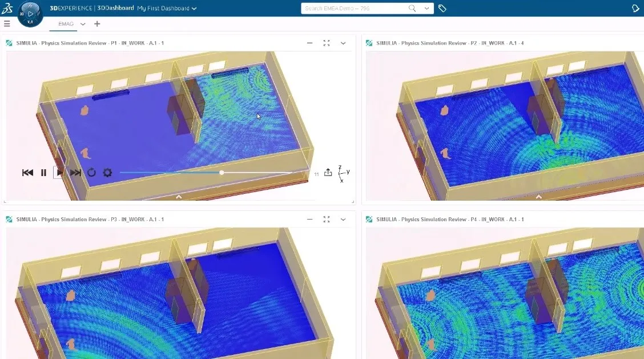
Task: Click the share/export icon in P1
Action: [x=328, y=173]
